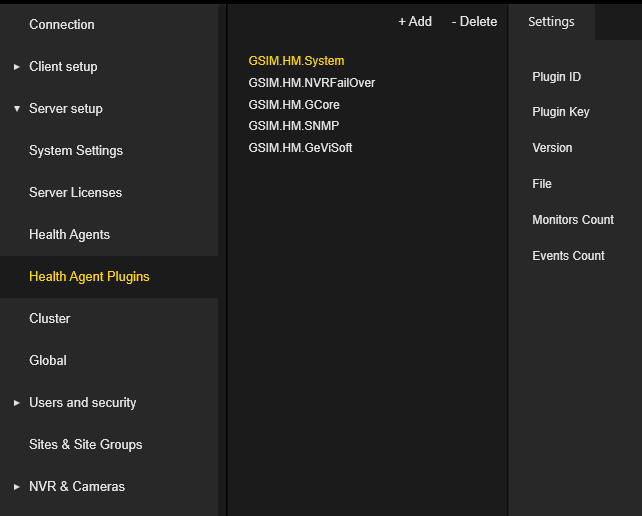The height and width of the screenshot is (516, 642).
Task: Click the - Delete button
Action: point(474,21)
